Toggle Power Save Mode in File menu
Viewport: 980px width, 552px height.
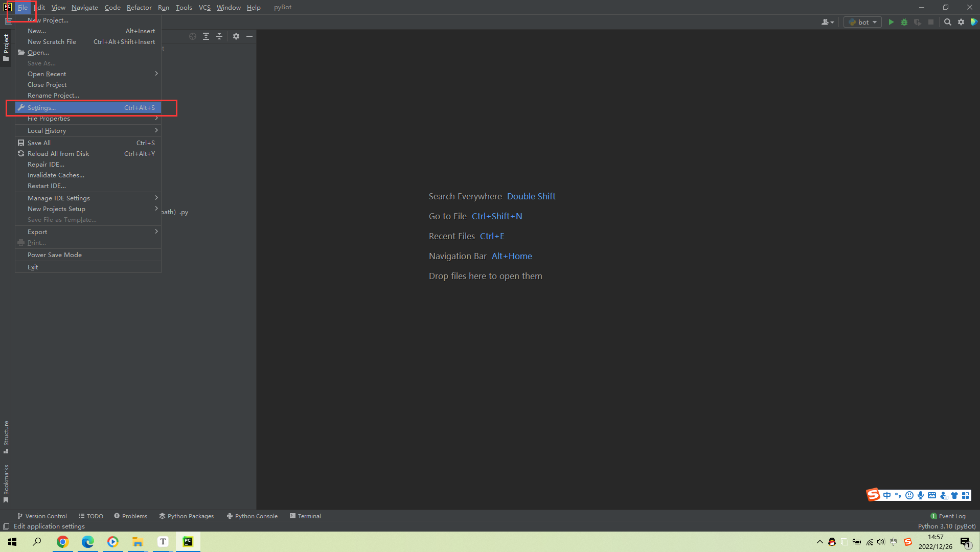coord(88,255)
